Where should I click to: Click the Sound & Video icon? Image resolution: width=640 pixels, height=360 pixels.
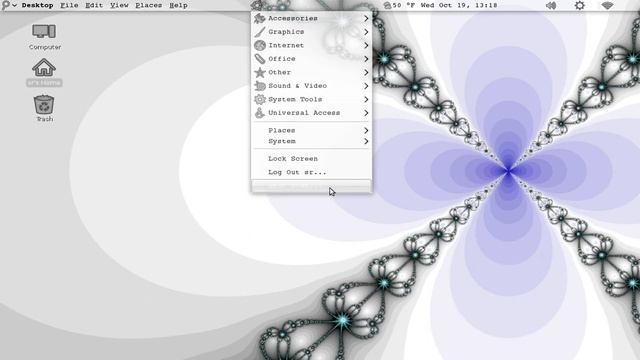[260, 86]
